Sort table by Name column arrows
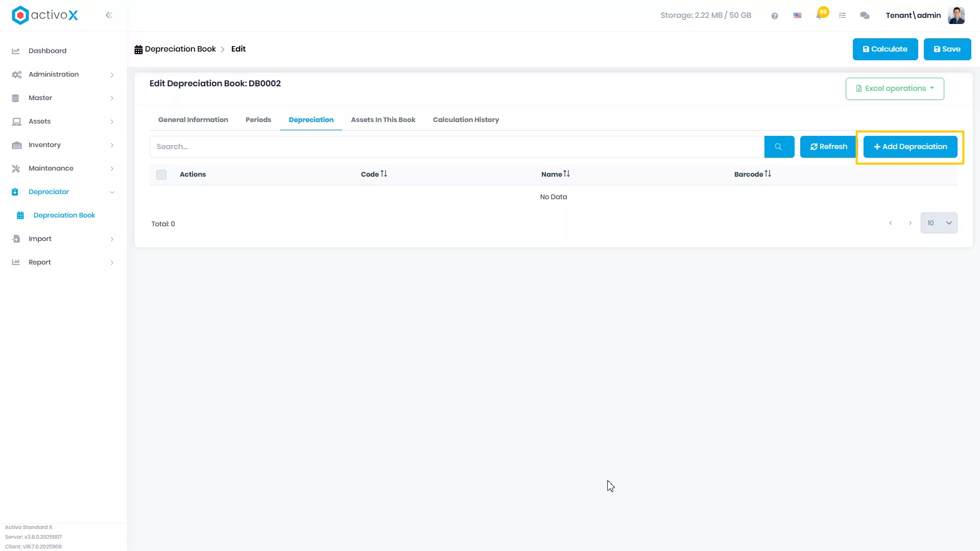Viewport: 980px width, 551px height. point(566,174)
